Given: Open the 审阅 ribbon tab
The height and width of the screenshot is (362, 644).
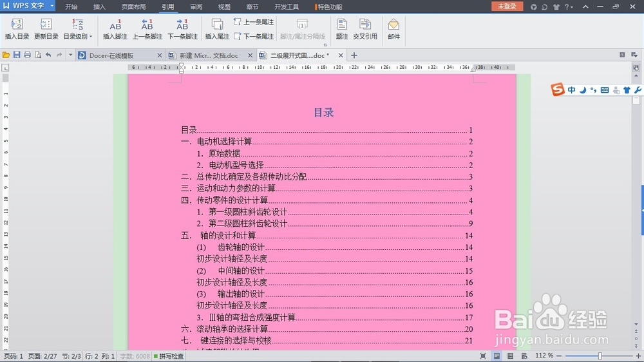Looking at the screenshot, I should click(196, 6).
